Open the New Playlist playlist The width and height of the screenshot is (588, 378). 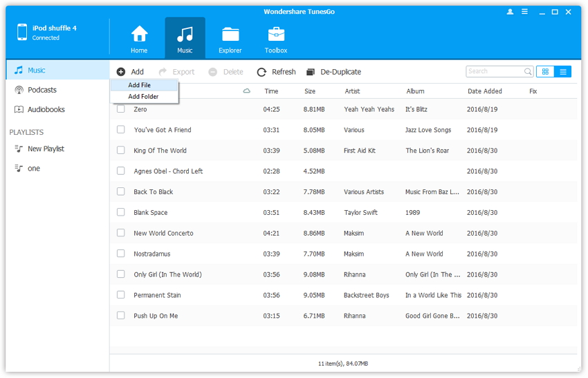tap(46, 149)
